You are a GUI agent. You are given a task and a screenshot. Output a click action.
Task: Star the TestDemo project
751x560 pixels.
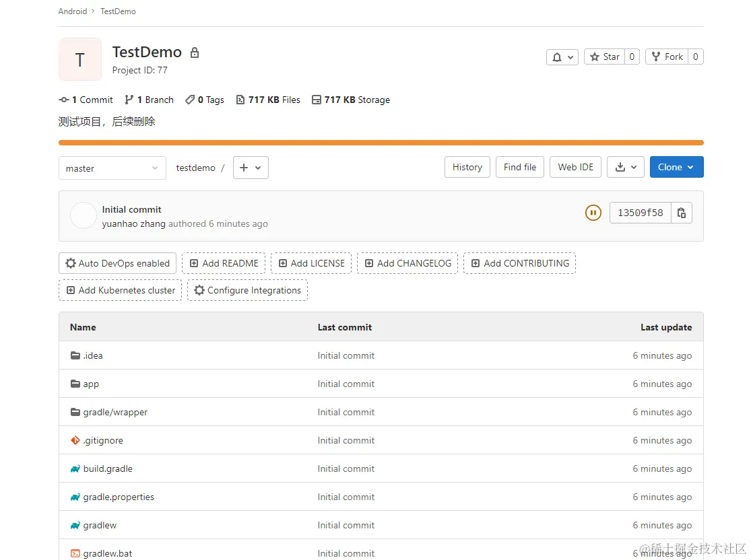(x=604, y=57)
